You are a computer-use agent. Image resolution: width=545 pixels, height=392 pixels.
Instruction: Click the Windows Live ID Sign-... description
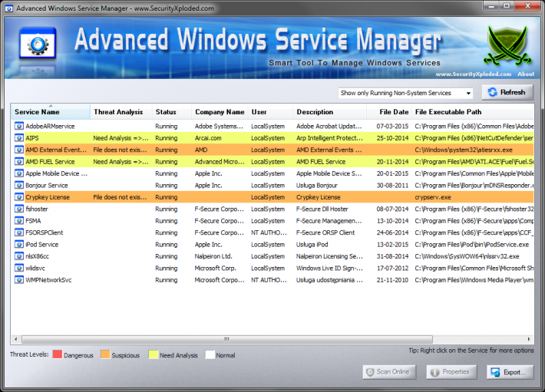[x=329, y=268]
